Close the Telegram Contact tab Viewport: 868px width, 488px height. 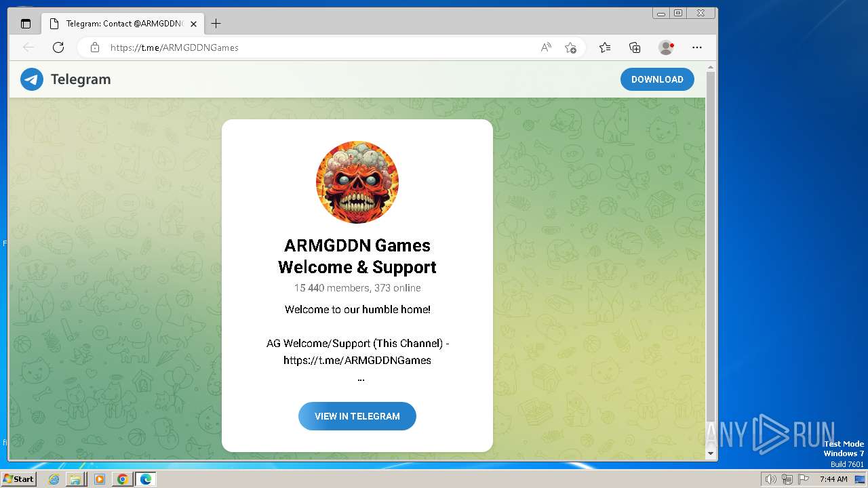click(193, 24)
